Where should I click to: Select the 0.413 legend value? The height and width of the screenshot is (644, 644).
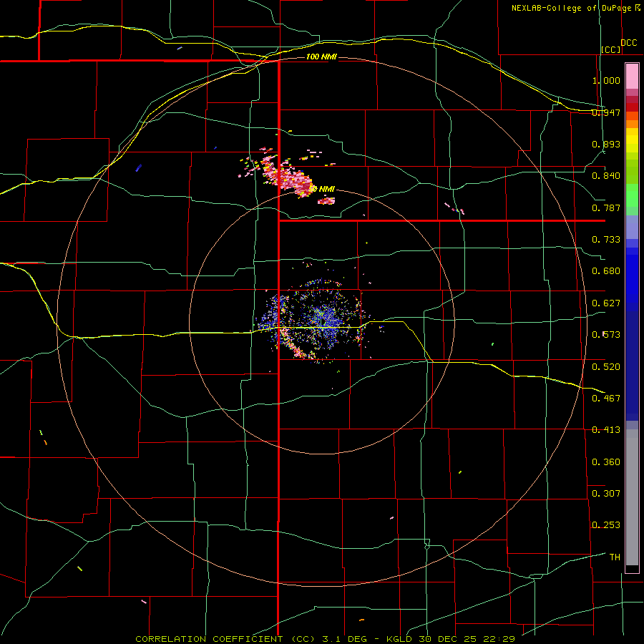pyautogui.click(x=606, y=430)
